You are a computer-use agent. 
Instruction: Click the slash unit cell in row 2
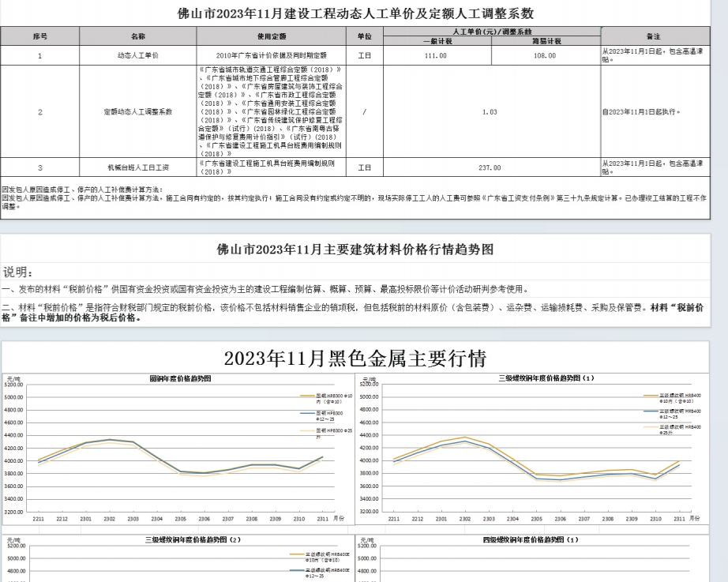365,112
